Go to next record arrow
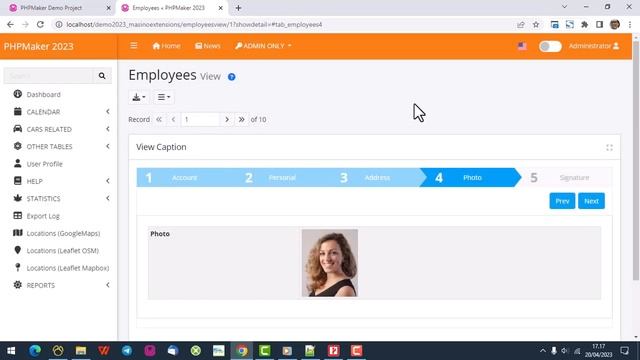Screen dimensions: 640x360 tap(227, 119)
